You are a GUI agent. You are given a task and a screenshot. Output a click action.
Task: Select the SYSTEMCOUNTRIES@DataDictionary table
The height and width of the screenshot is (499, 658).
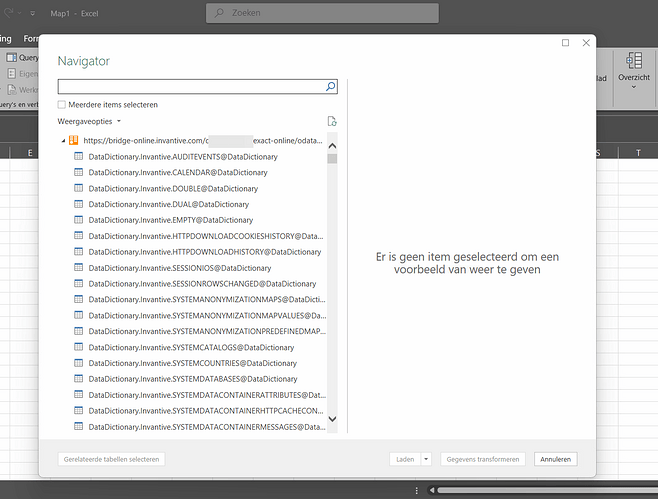[x=193, y=363]
